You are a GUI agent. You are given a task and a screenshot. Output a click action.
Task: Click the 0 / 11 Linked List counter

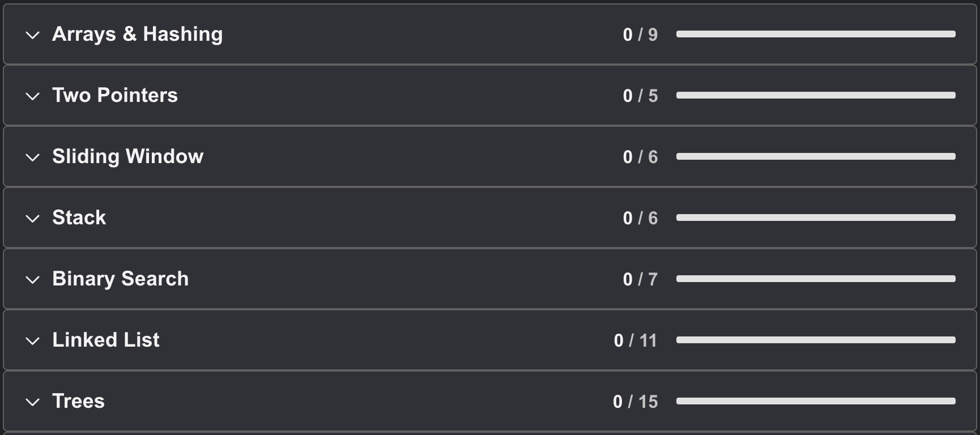click(635, 340)
